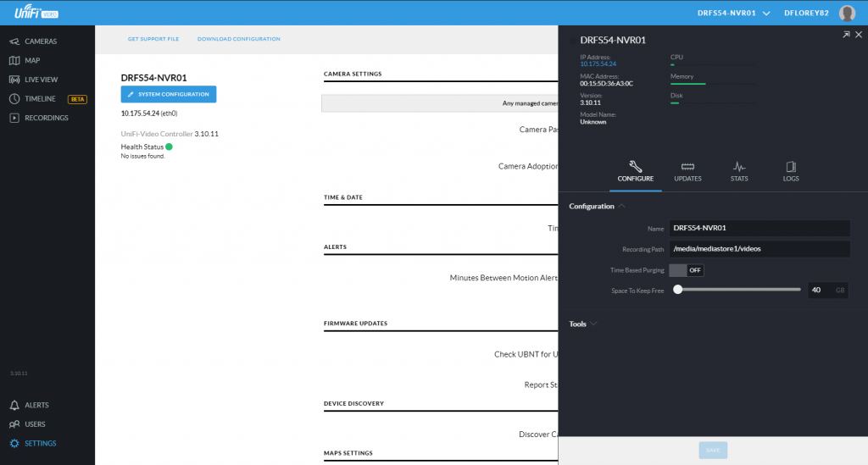868x465 pixels.
Task: Click the 10.175.54.24 (eth0) text in main page
Action: click(149, 113)
